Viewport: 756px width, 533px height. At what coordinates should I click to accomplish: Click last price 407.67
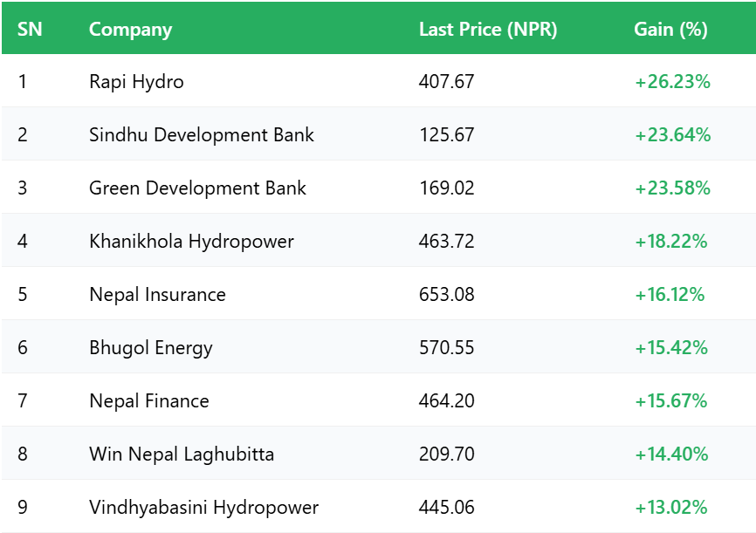coord(446,81)
